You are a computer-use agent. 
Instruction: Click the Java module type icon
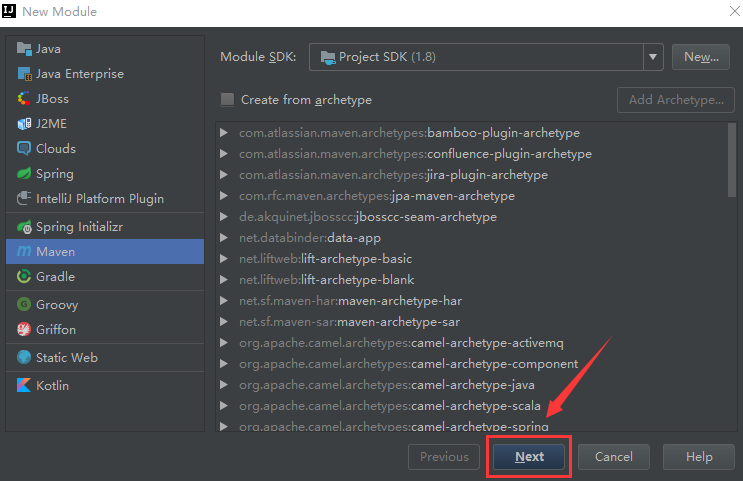point(25,49)
